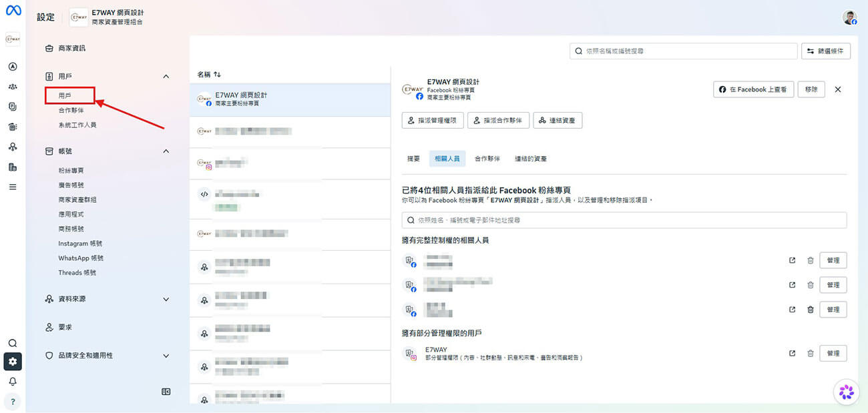Click the 連結資產 button
868x413 pixels.
tap(558, 120)
